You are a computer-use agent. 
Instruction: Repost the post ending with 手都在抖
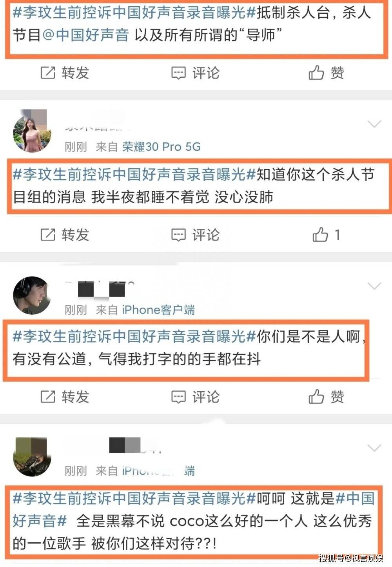(x=65, y=397)
